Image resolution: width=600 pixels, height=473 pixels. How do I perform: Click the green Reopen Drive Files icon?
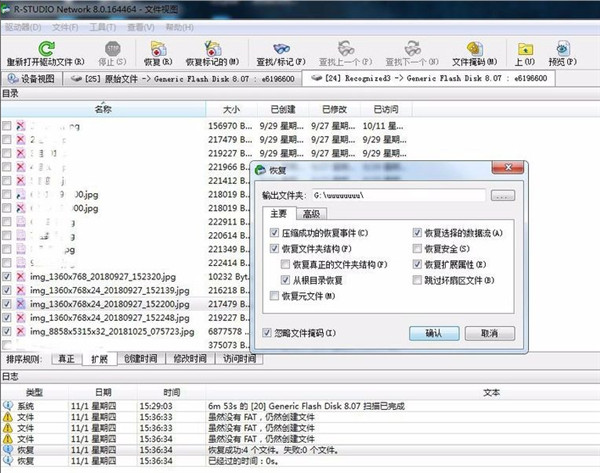pyautogui.click(x=46, y=49)
